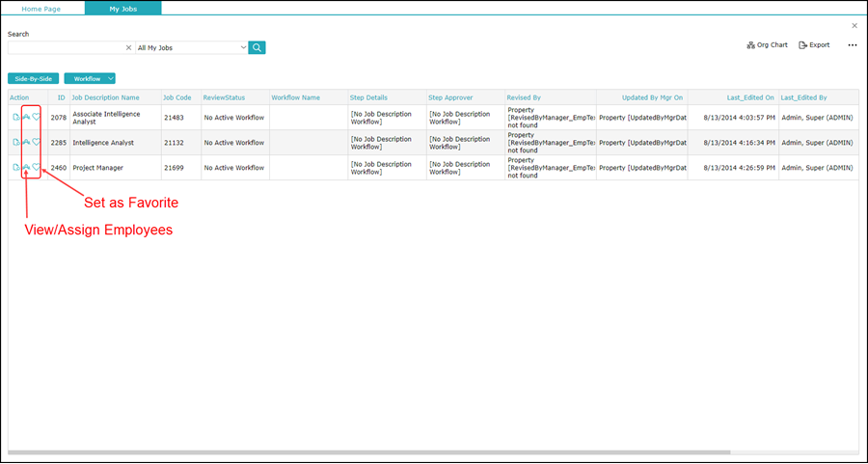868x464 pixels.
Task: Click the Side-By-Side button
Action: pyautogui.click(x=33, y=78)
